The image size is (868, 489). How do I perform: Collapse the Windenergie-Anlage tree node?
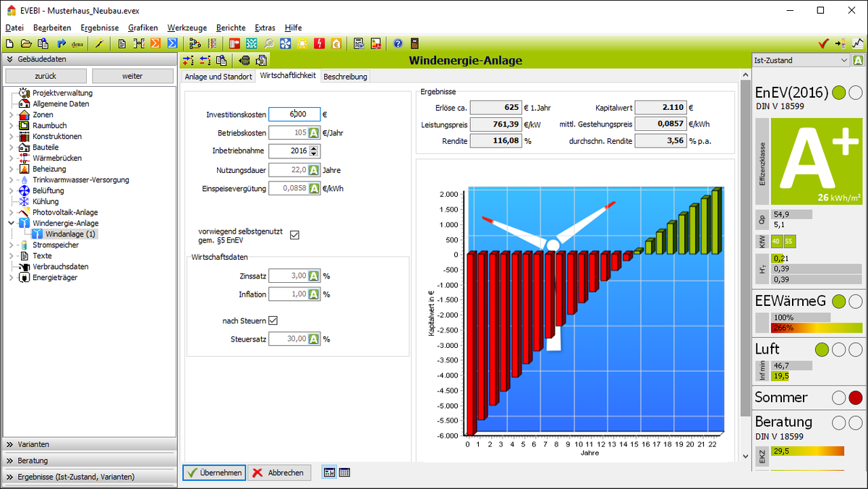point(10,224)
